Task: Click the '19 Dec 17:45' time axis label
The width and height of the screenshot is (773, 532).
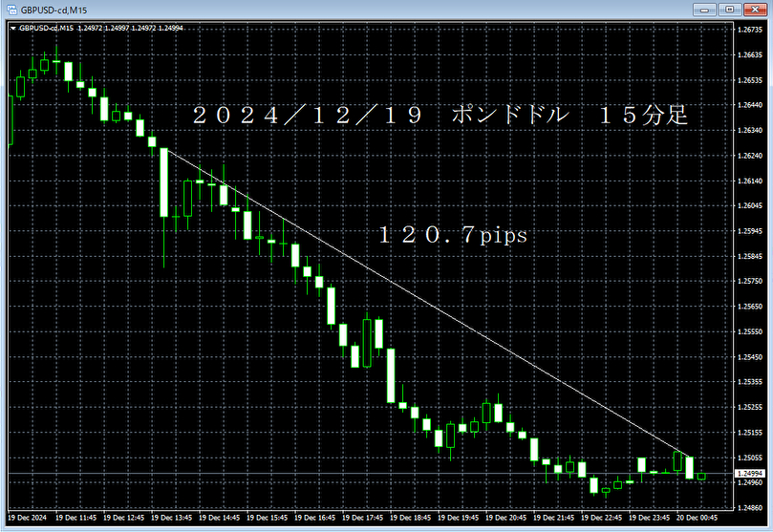Action: point(363,518)
